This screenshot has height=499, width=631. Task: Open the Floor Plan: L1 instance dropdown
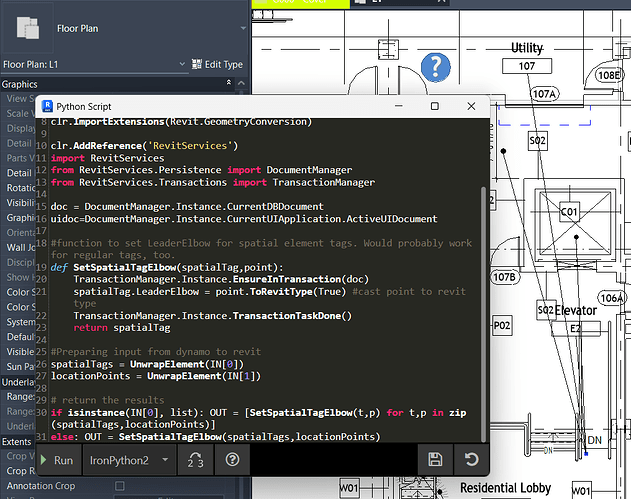point(181,64)
